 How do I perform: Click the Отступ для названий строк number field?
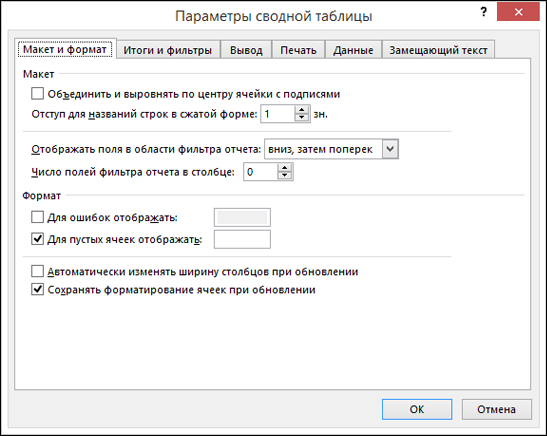278,114
